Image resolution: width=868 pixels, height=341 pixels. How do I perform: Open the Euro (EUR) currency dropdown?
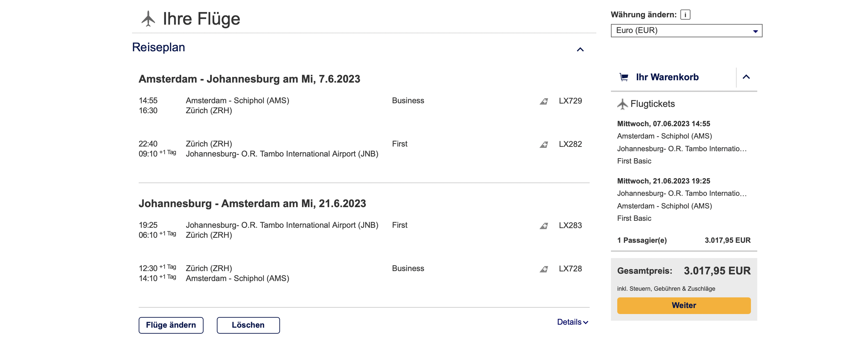click(x=686, y=31)
